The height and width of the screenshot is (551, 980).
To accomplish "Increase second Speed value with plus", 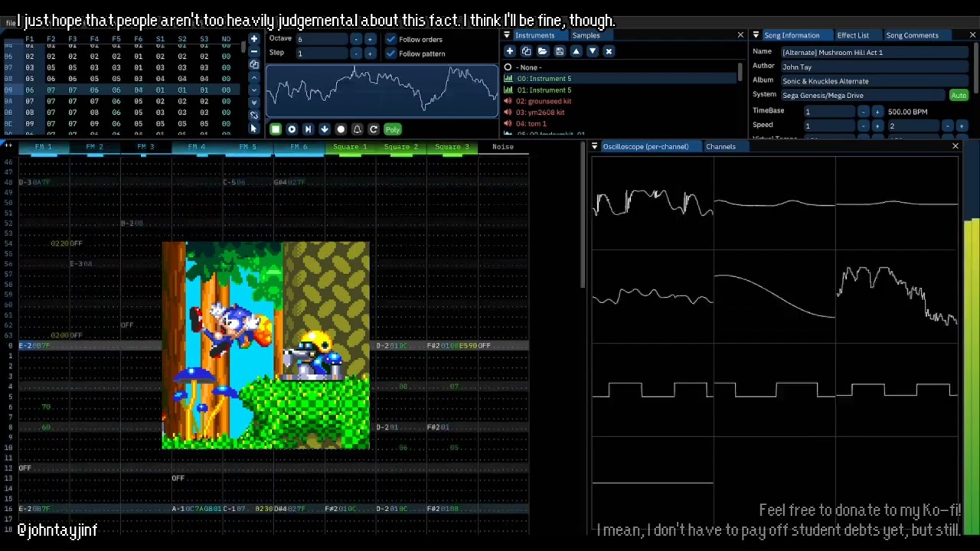I will (x=961, y=126).
